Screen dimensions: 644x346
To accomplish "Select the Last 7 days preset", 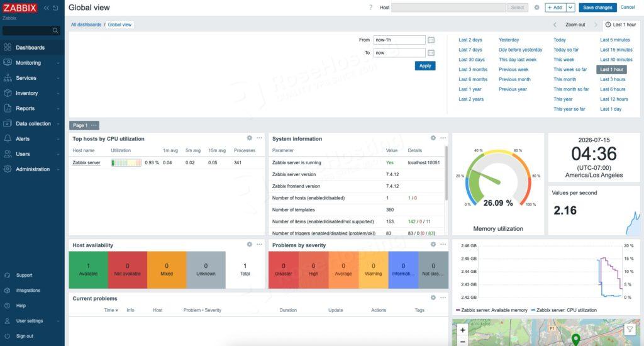I will point(470,50).
